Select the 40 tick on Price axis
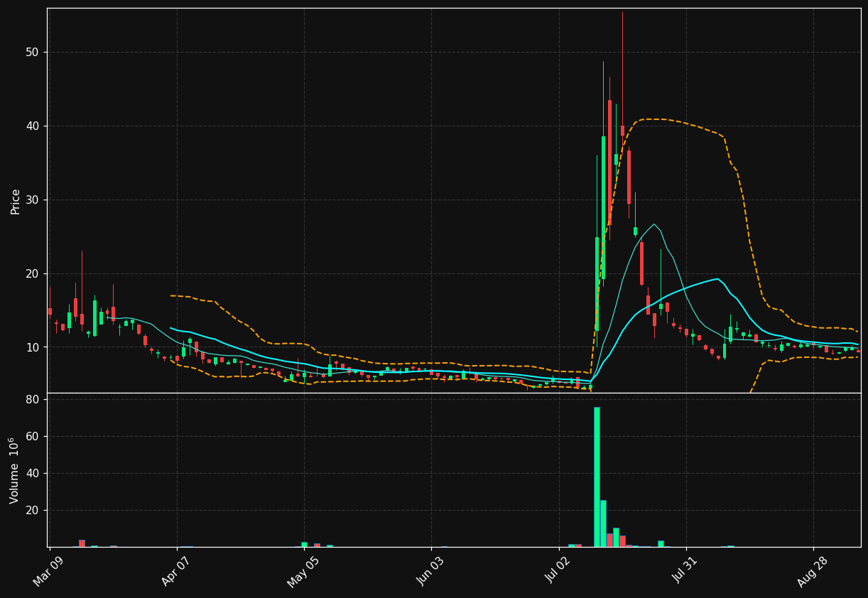The width and height of the screenshot is (868, 598). (33, 126)
